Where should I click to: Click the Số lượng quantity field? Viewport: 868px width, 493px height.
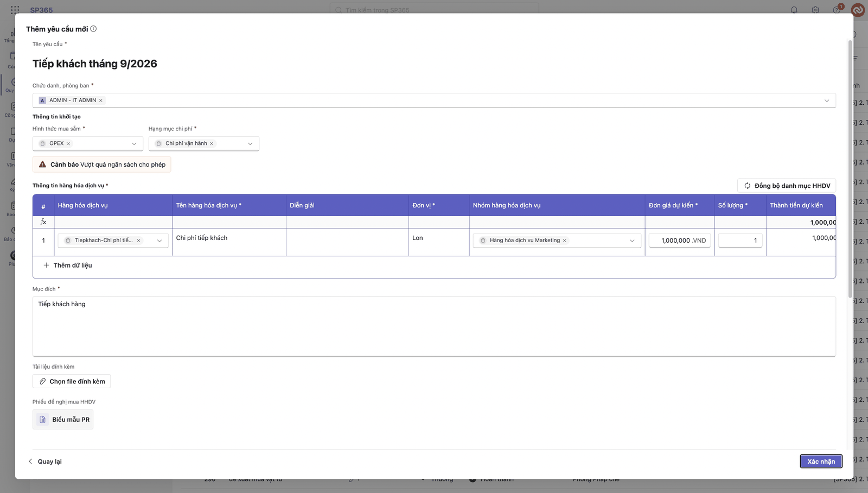pos(740,241)
